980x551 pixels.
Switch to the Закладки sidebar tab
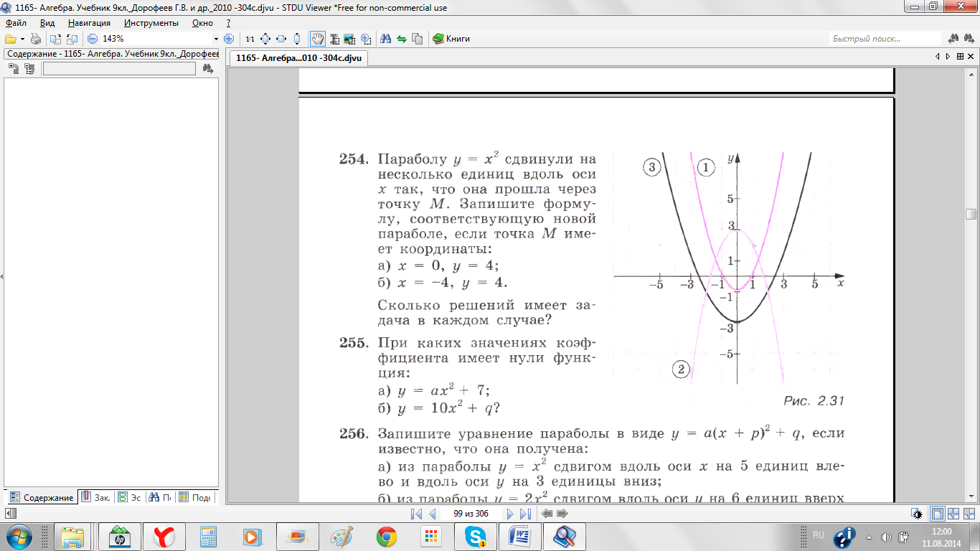(95, 497)
